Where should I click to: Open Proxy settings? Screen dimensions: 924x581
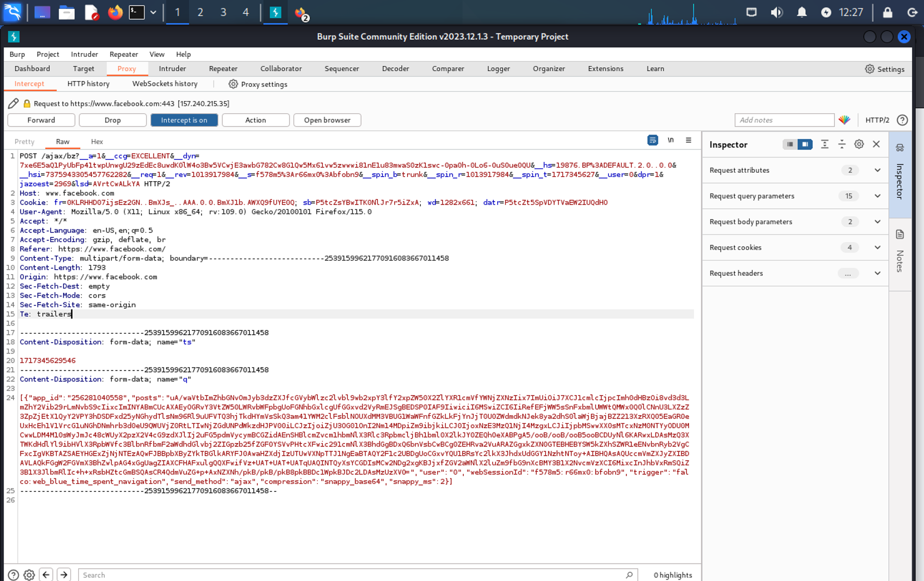[258, 84]
